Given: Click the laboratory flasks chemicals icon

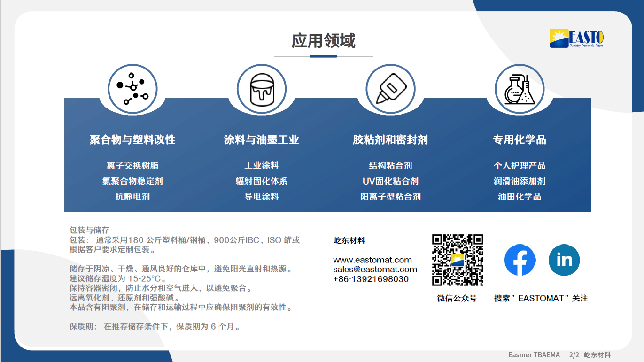Looking at the screenshot, I should (520, 89).
